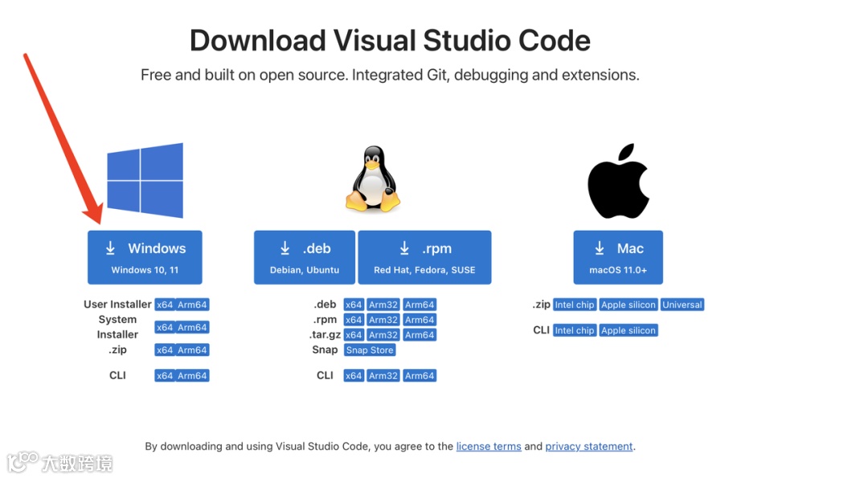This screenshot has height=479, width=868.
Task: Click the User Installer label
Action: click(x=117, y=304)
